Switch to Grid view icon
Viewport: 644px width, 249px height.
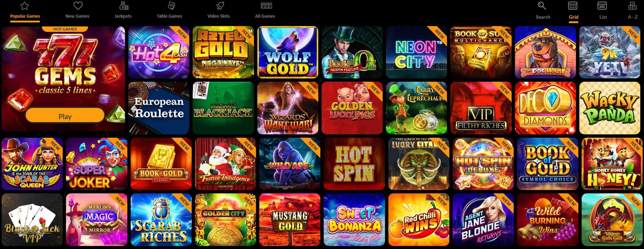pos(573,6)
